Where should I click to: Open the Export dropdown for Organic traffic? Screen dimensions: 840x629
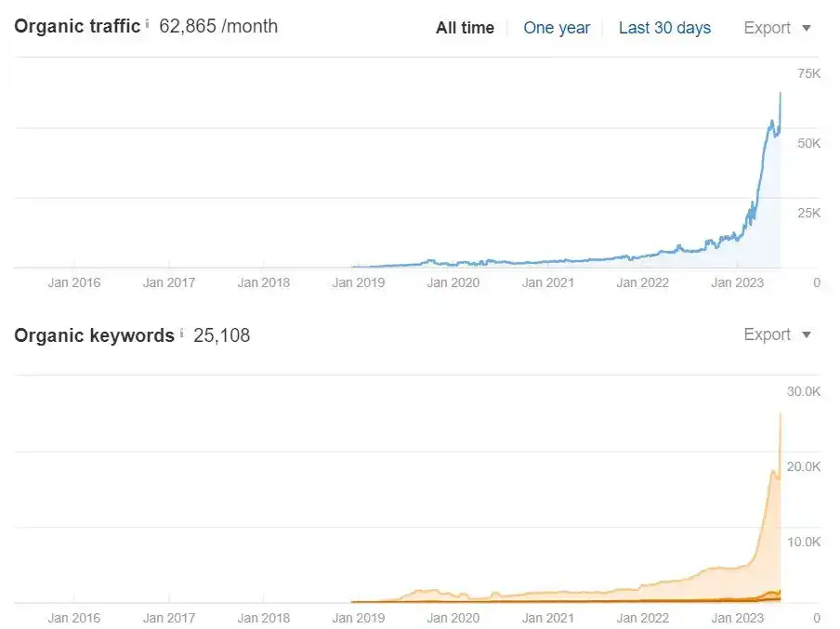point(777,28)
